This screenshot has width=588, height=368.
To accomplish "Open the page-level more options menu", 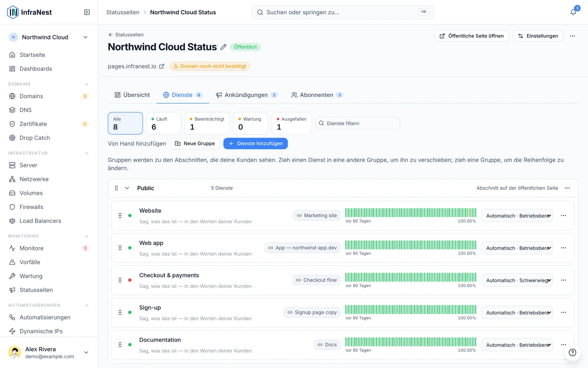I will (x=572, y=36).
